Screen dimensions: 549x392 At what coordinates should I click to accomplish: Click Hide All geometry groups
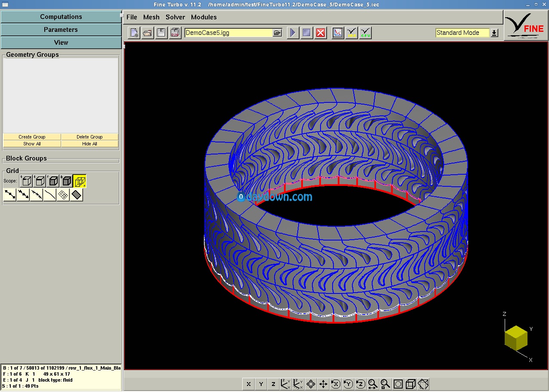89,144
